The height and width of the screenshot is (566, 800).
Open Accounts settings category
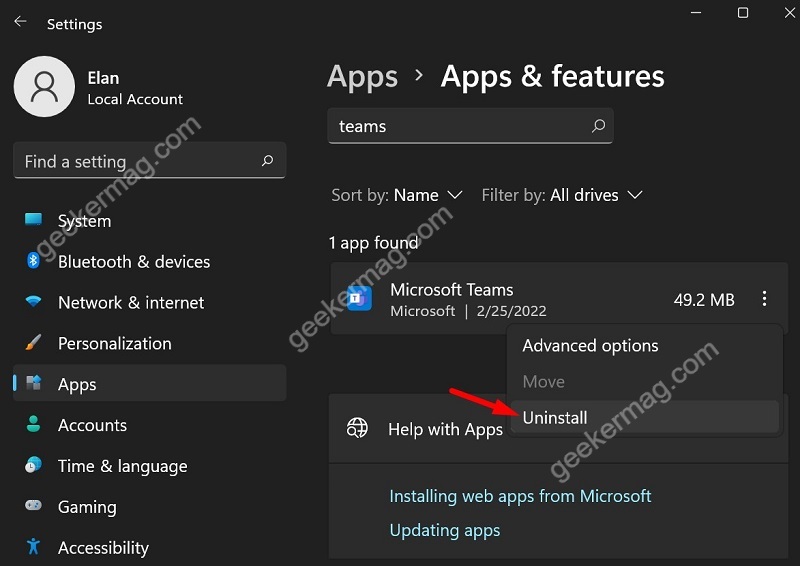[149, 425]
